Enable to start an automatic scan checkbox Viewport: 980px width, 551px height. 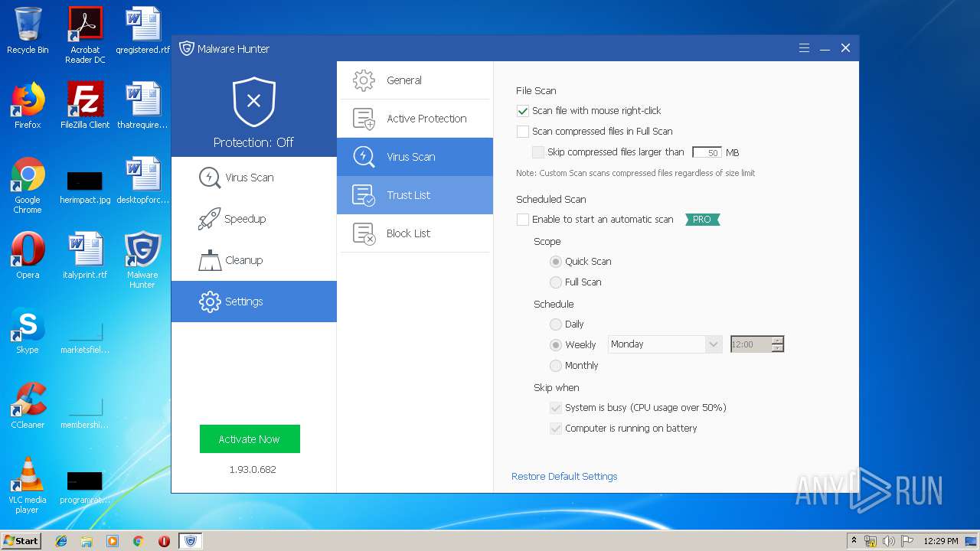[x=523, y=220]
